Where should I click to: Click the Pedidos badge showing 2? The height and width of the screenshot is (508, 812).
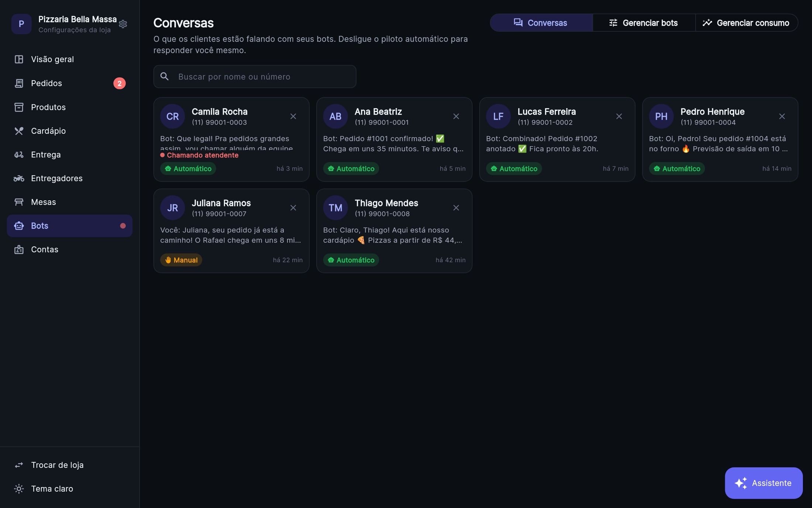tap(119, 83)
